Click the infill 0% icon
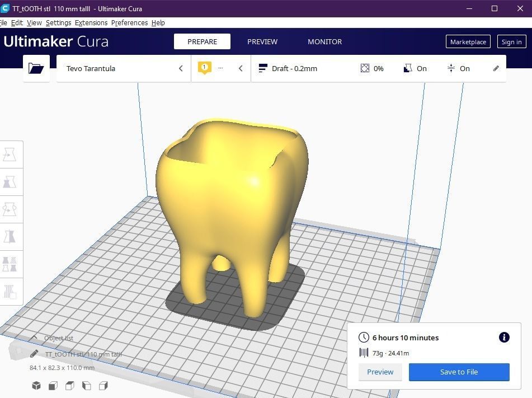532x398 pixels. pyautogui.click(x=365, y=68)
